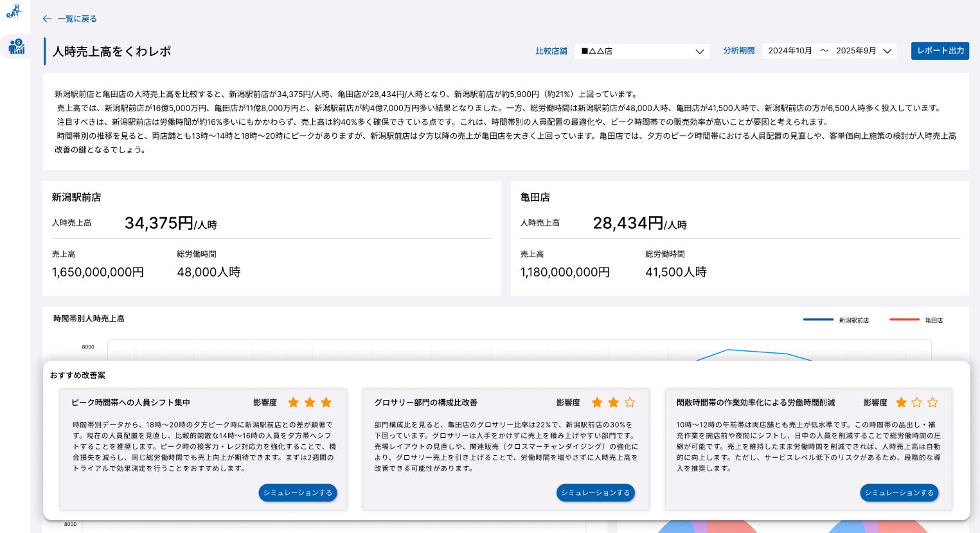
Task: Select the 2024年10月 start date field
Action: pyautogui.click(x=790, y=51)
